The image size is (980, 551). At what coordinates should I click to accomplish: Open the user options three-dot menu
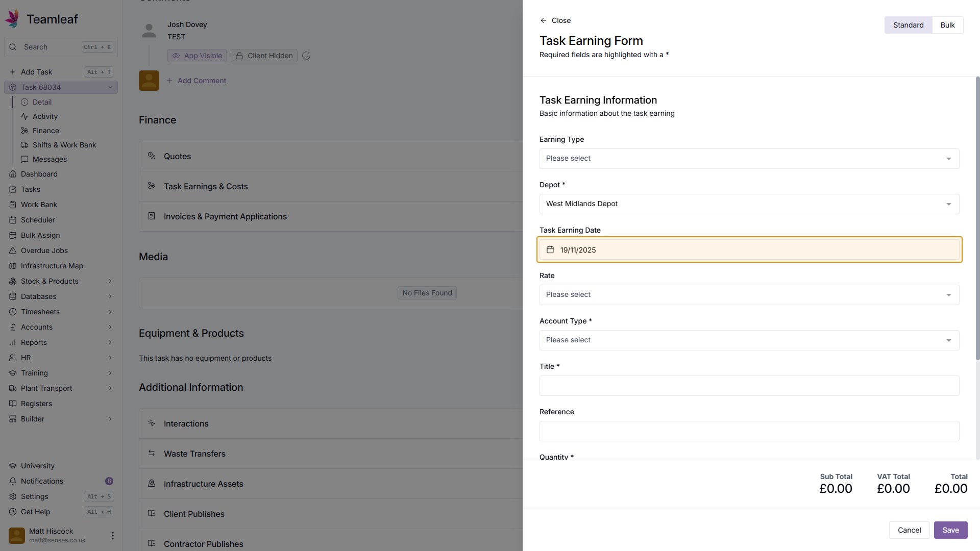click(x=113, y=536)
